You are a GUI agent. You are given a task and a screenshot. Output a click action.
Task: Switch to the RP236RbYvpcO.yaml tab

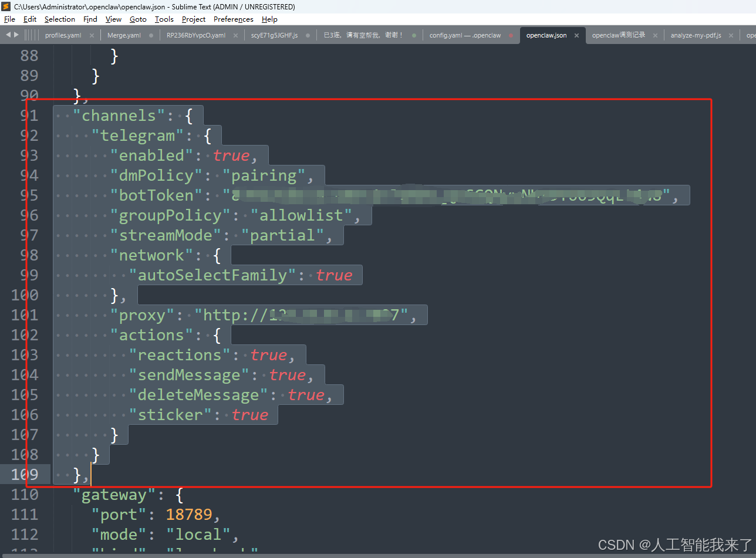tap(196, 35)
